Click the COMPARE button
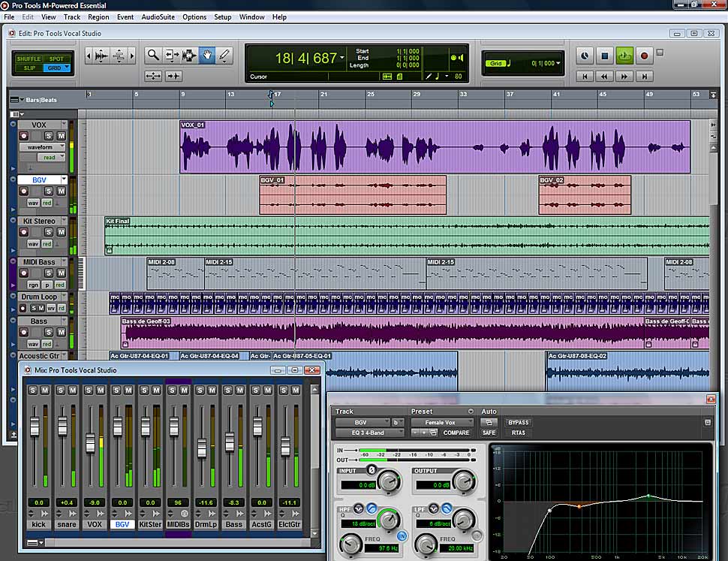The height and width of the screenshot is (561, 728). 456,433
